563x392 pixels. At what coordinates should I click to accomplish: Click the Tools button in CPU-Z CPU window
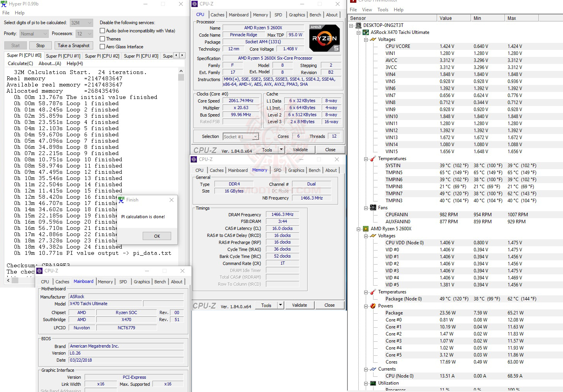[267, 150]
